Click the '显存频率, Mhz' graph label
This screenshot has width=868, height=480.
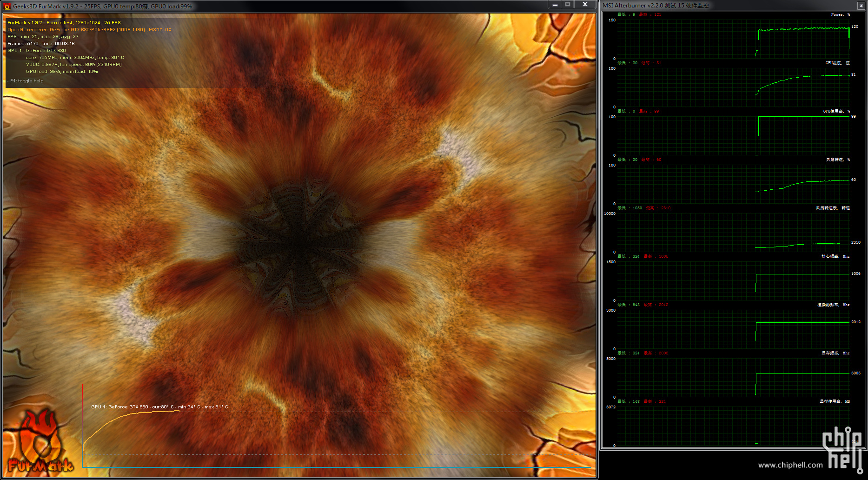pyautogui.click(x=835, y=353)
